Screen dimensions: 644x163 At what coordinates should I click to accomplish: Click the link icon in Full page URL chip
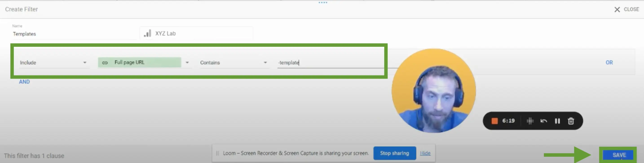(105, 63)
